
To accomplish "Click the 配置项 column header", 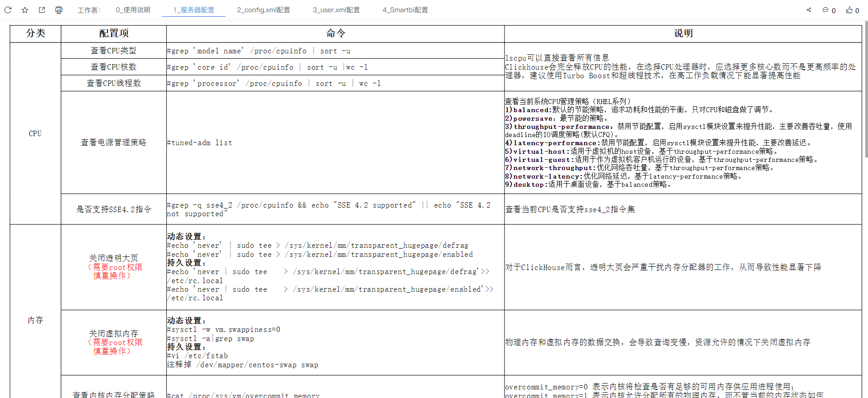I will (x=114, y=33).
